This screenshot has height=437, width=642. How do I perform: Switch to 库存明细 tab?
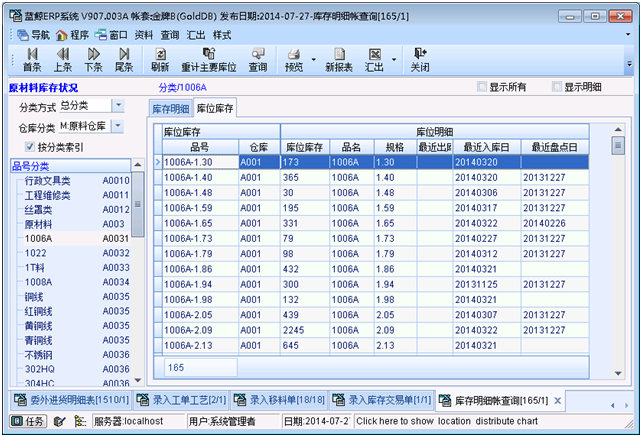coord(171,109)
